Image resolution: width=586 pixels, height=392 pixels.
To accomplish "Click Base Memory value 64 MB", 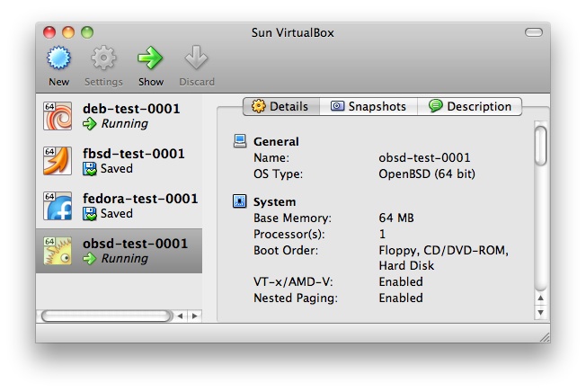I will (396, 218).
